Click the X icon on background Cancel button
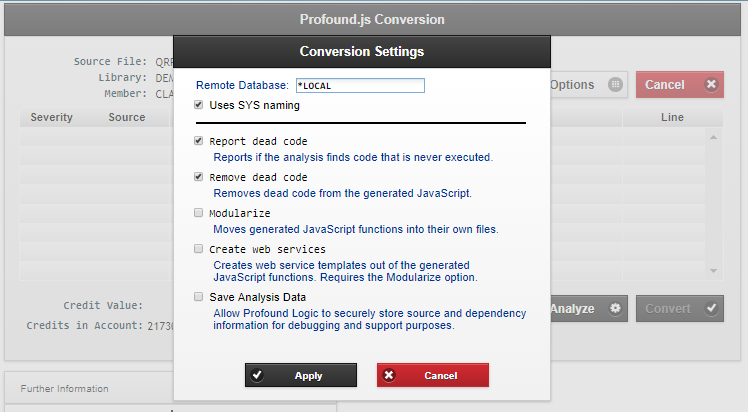This screenshot has width=748, height=412. pyautogui.click(x=711, y=85)
